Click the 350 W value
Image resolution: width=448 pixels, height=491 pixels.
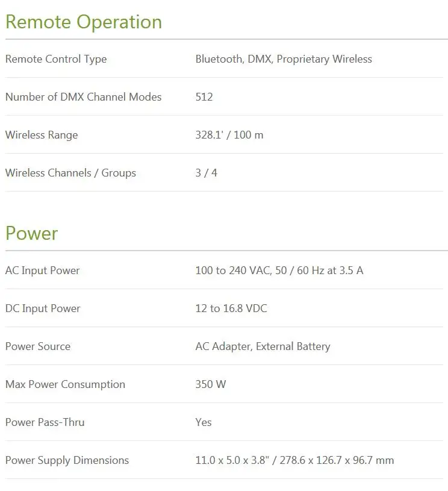coord(211,384)
